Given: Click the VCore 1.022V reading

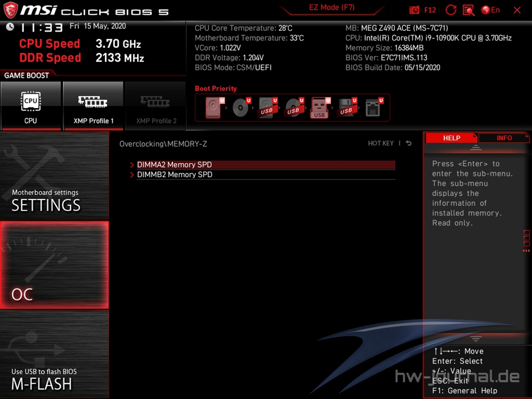Looking at the screenshot, I should click(x=218, y=48).
